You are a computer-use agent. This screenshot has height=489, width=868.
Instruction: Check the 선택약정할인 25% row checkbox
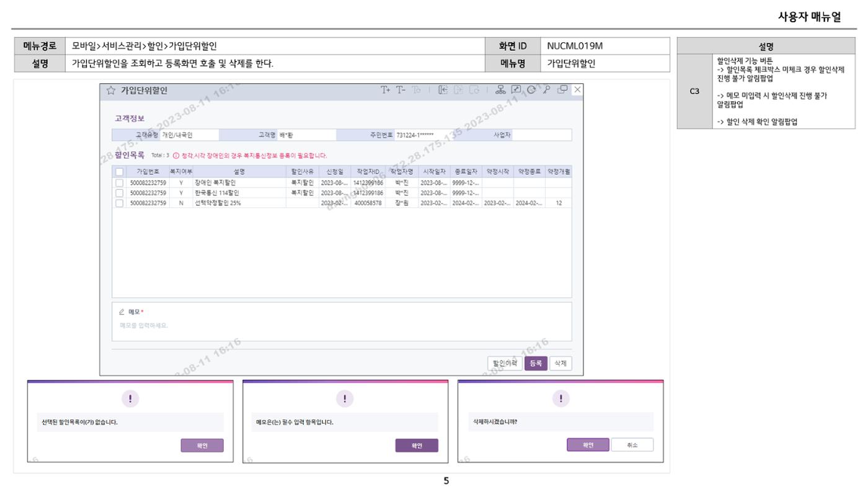click(120, 203)
